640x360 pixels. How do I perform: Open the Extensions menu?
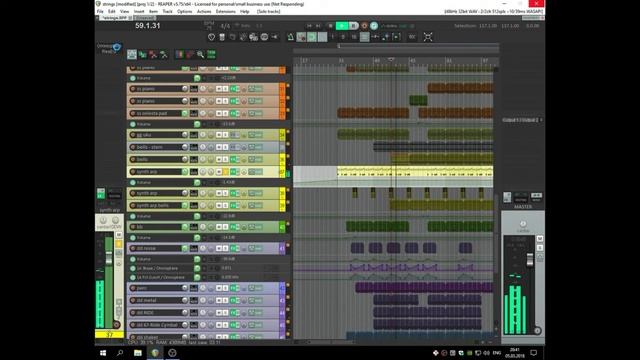226,11
